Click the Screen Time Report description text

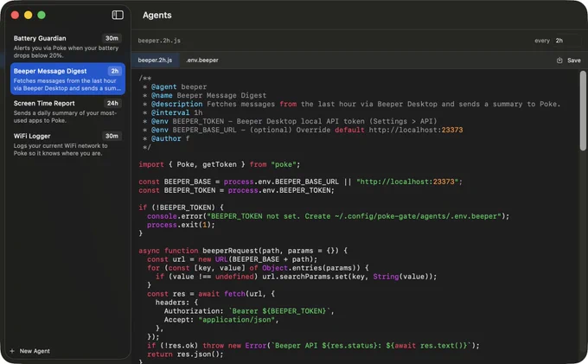[65, 117]
